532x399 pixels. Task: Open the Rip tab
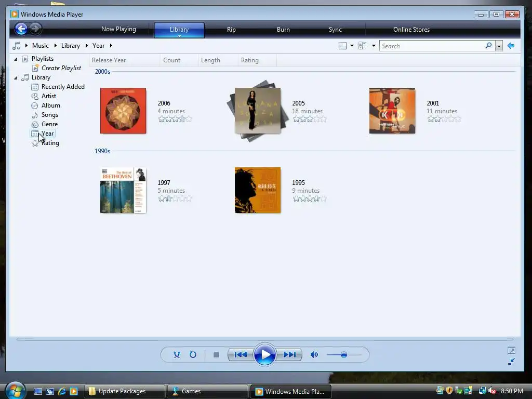231,30
